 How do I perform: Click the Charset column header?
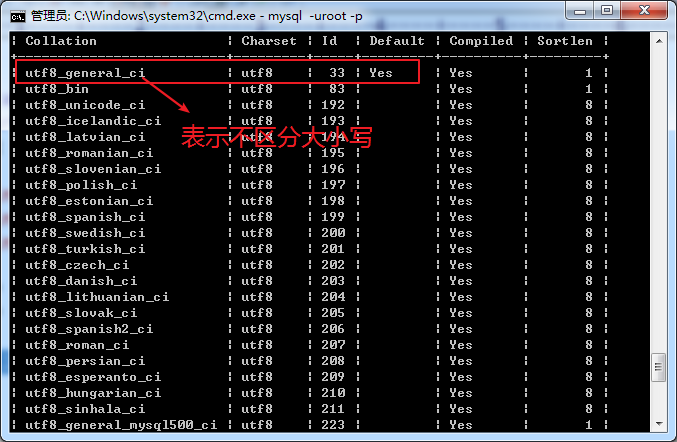(269, 41)
